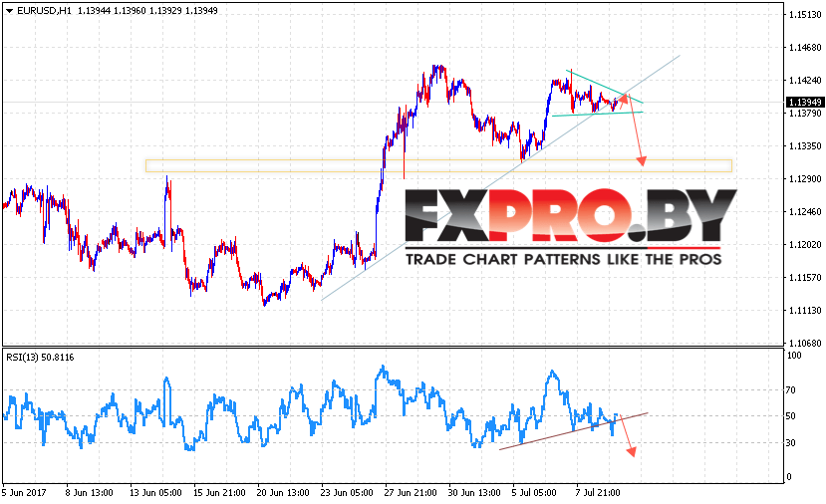The height and width of the screenshot is (504, 826).
Task: Select the 30 Jun 13:00 time label
Action: 474,493
